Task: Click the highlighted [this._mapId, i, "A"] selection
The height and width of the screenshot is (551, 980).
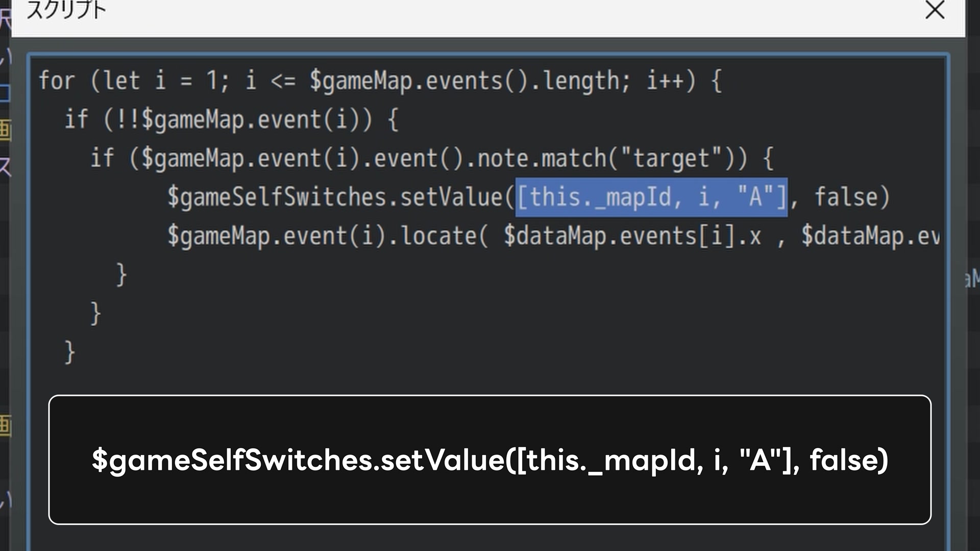Action: (x=652, y=197)
